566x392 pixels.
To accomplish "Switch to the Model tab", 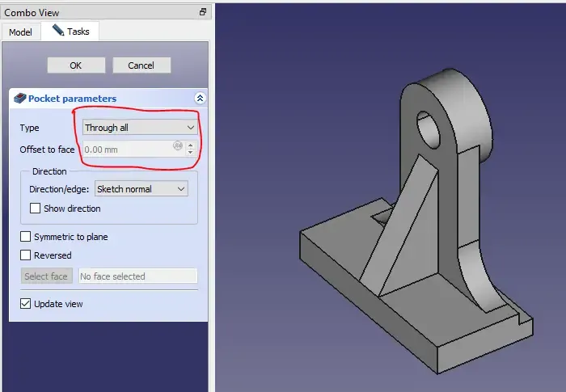I will [20, 32].
